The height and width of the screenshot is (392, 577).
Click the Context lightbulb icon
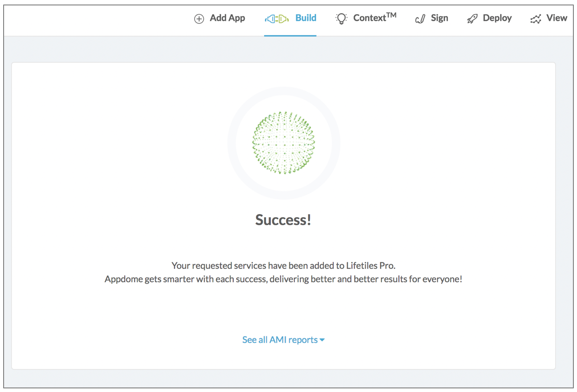coord(341,19)
